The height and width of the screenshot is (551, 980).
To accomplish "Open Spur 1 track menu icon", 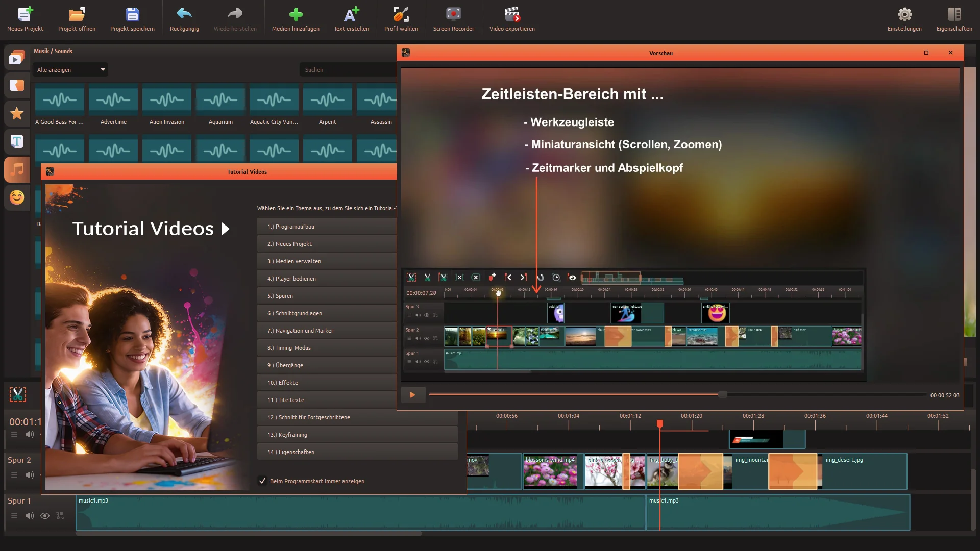I will pos(14,516).
